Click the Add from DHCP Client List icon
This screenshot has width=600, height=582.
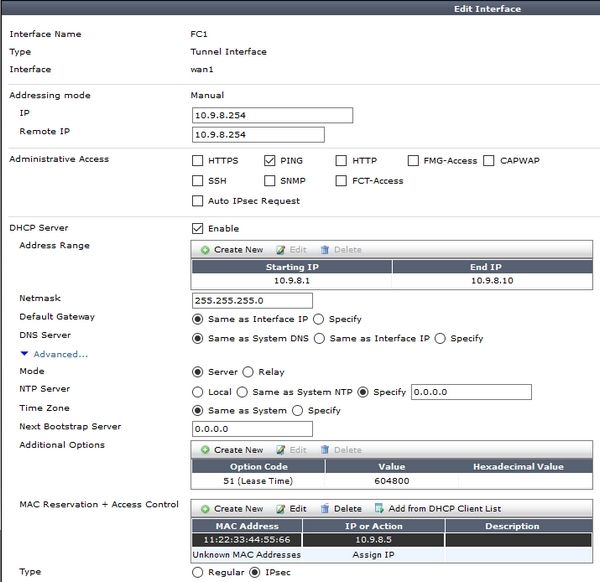pos(379,508)
